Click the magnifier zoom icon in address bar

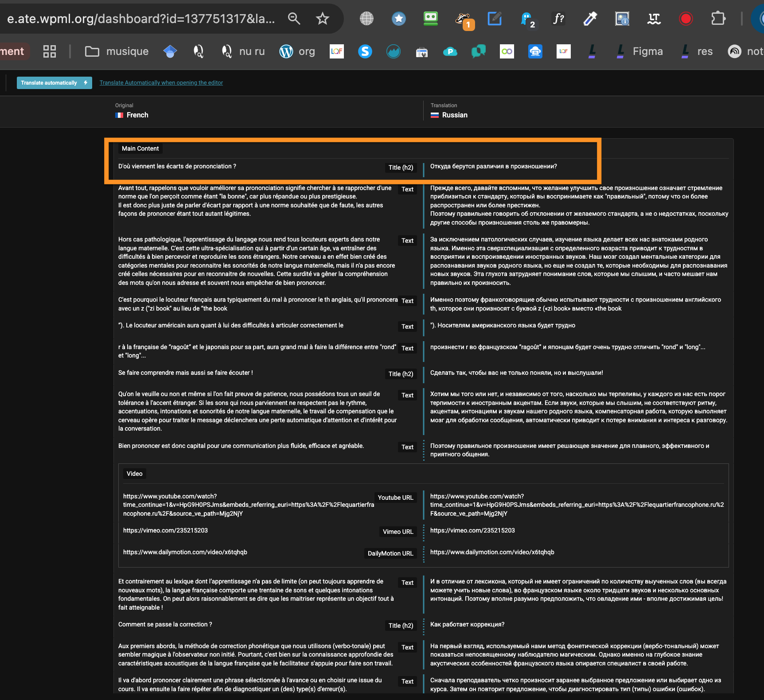point(294,19)
